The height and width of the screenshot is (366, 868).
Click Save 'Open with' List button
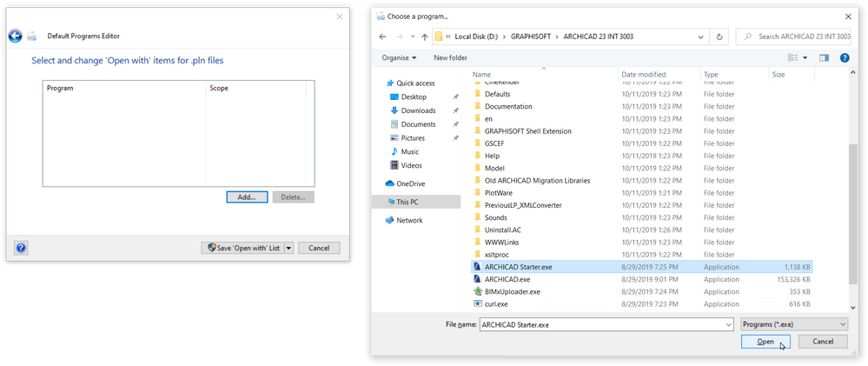click(242, 248)
